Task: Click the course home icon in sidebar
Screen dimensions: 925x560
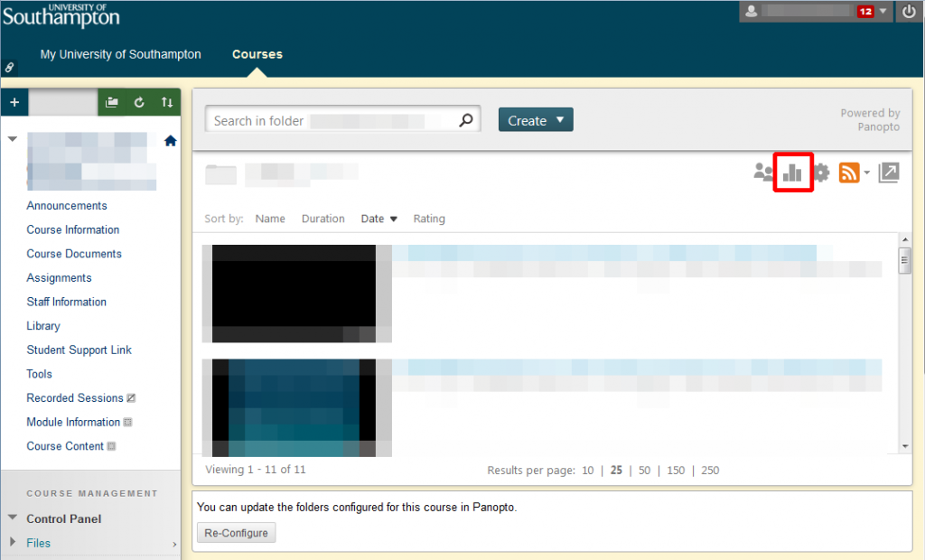Action: click(x=170, y=141)
